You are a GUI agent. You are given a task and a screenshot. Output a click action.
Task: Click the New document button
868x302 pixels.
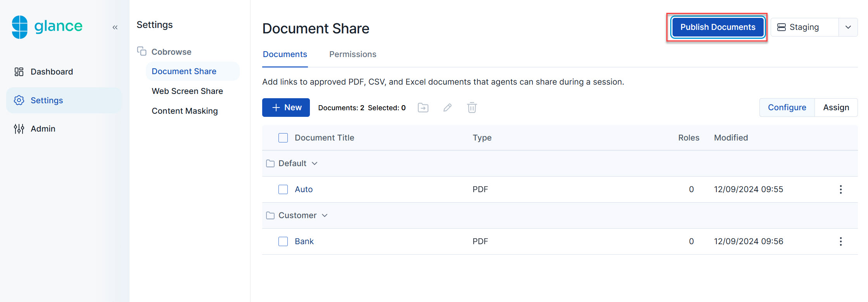(x=286, y=108)
